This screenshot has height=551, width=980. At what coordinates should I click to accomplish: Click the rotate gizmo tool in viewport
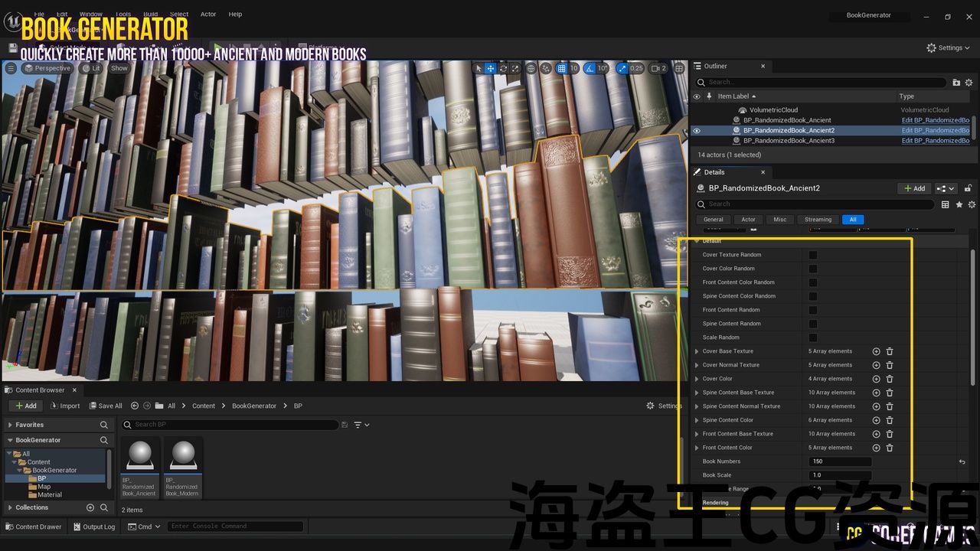click(503, 68)
